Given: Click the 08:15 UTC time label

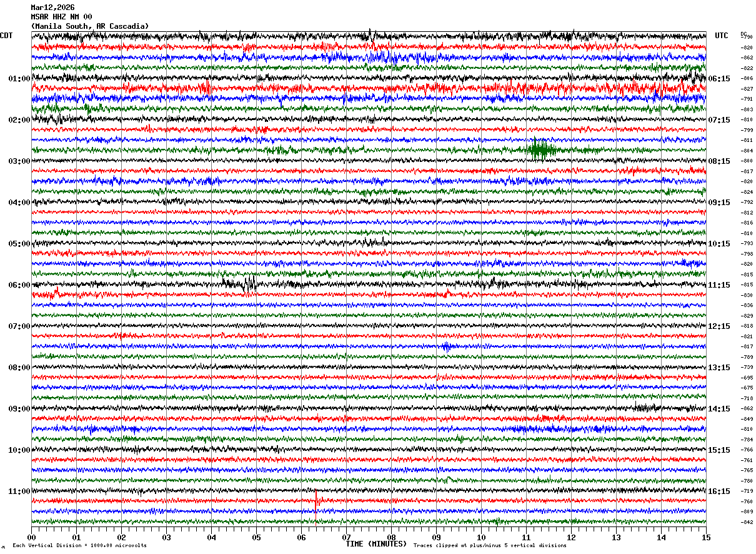Looking at the screenshot, I should [x=719, y=161].
